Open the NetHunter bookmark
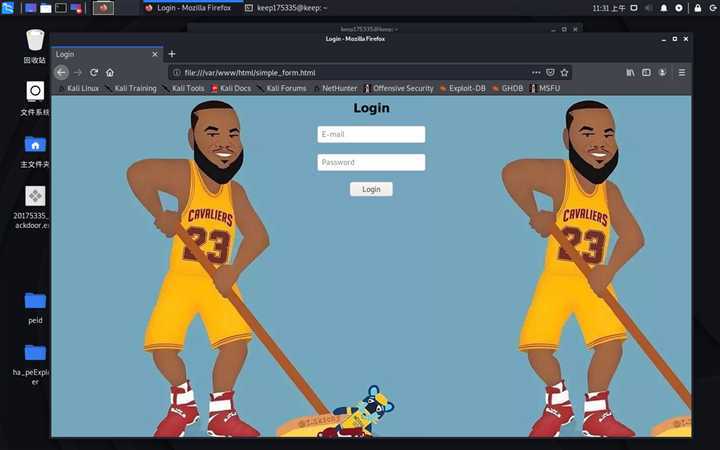The width and height of the screenshot is (720, 450). pos(335,88)
